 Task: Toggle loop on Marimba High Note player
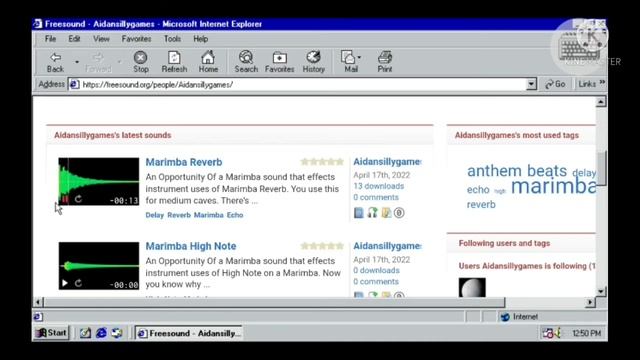78,283
